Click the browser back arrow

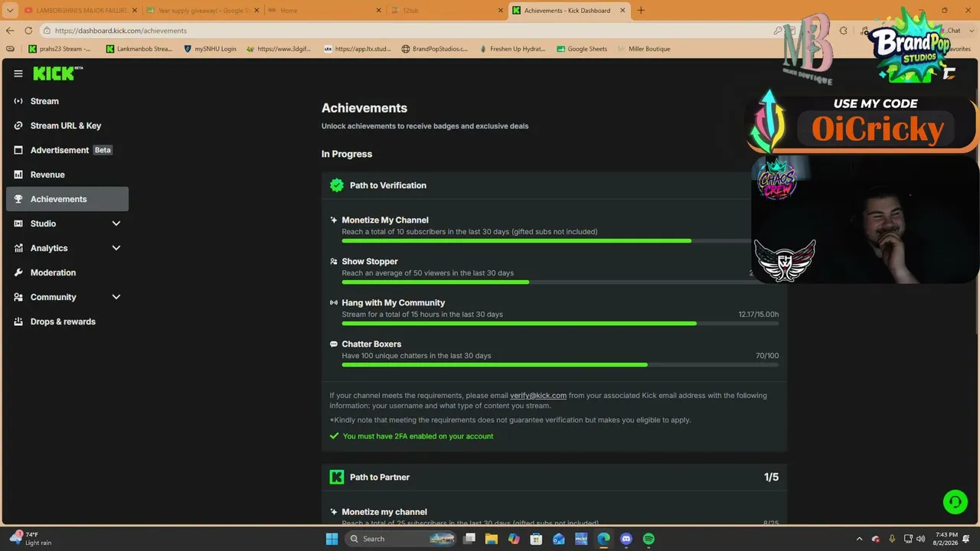click(10, 31)
